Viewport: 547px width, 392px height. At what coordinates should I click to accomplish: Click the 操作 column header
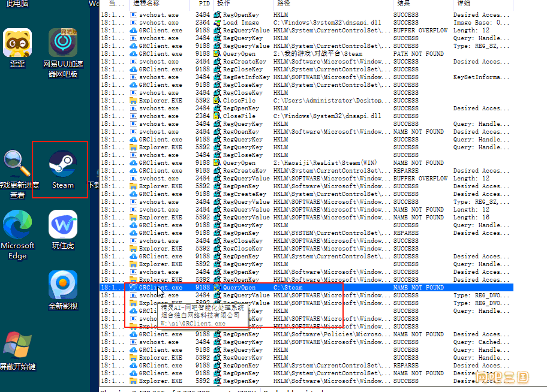click(x=223, y=4)
